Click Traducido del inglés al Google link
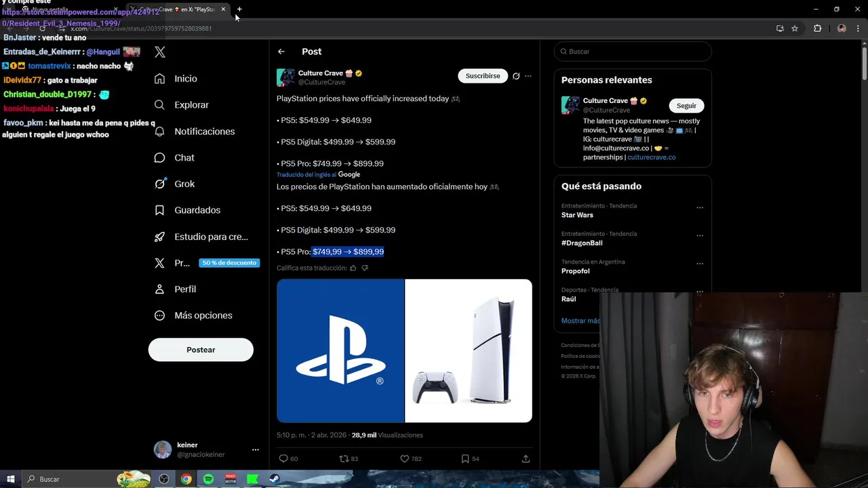This screenshot has width=868, height=488. (318, 174)
